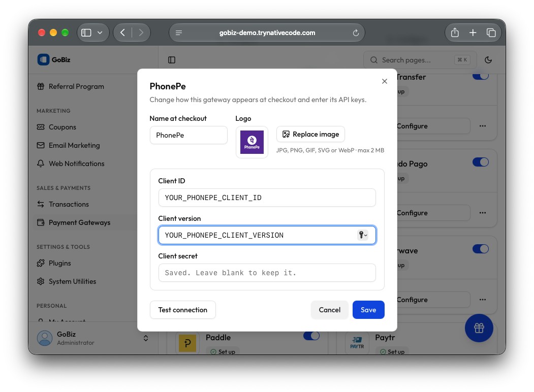Screen dimensions: 534x392
Task: Toggle the app sidebar panel icon
Action: (172, 60)
